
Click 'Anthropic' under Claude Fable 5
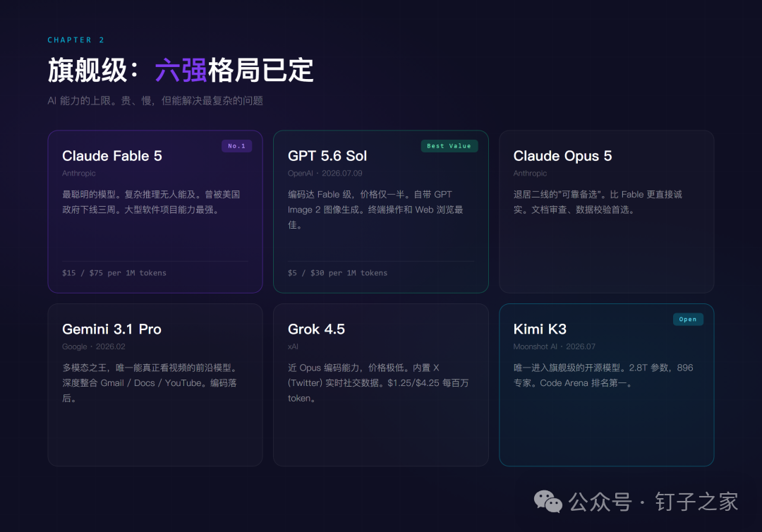79,174
